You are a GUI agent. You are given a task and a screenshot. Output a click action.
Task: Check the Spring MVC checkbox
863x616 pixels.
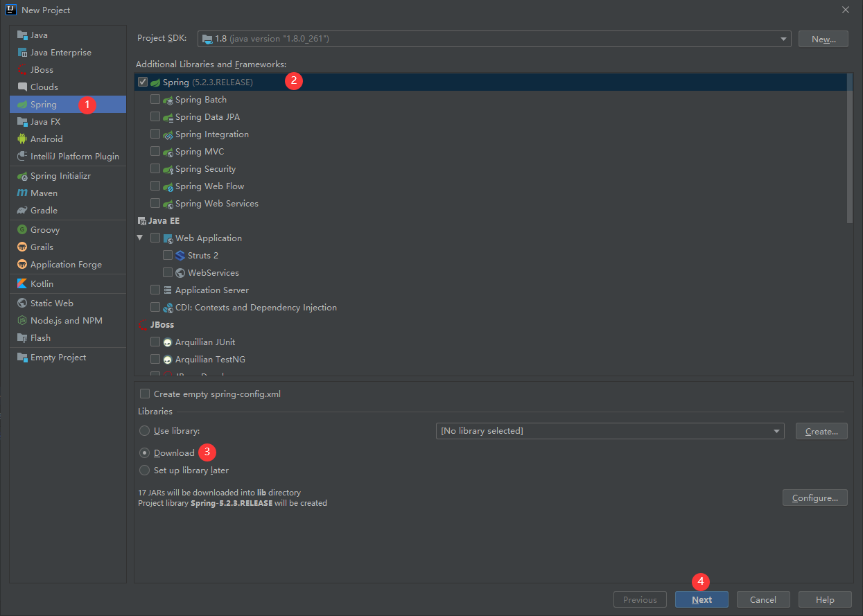155,151
